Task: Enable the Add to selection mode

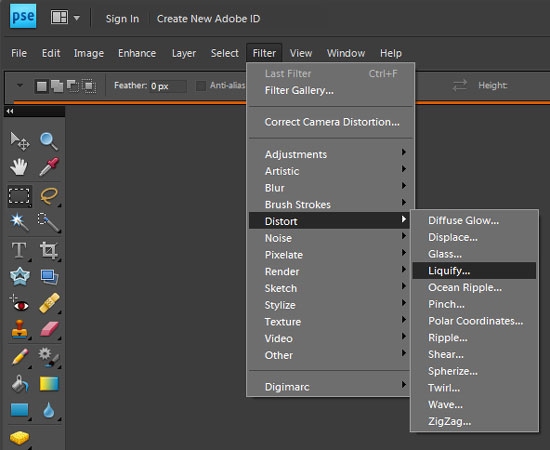Action: pyautogui.click(x=57, y=86)
